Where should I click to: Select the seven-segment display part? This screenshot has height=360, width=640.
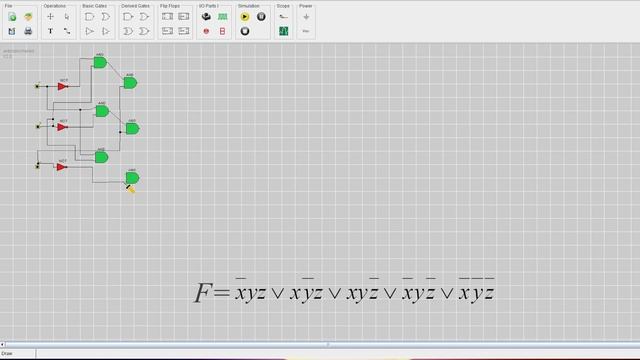click(x=222, y=31)
